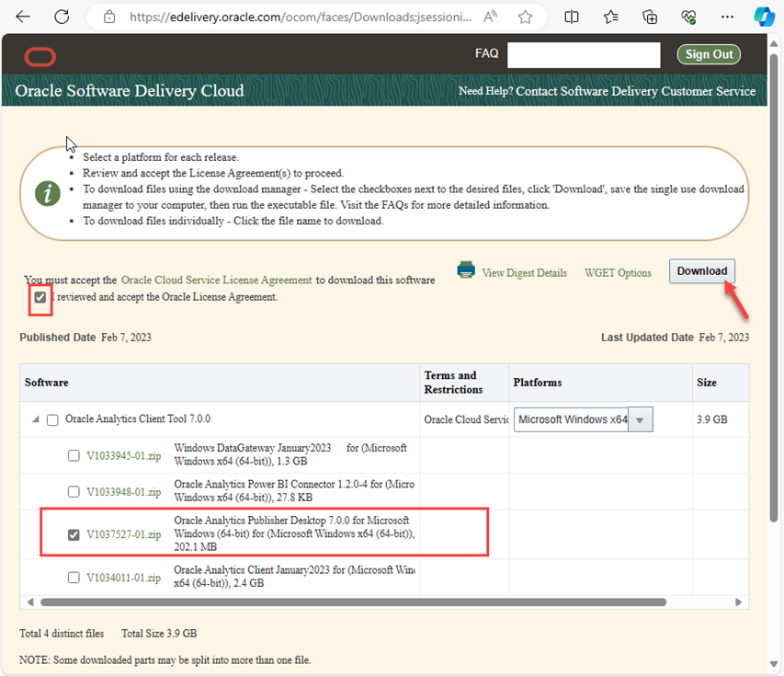Click page scrollbar down arrow
The height and width of the screenshot is (676, 784).
coord(774,663)
